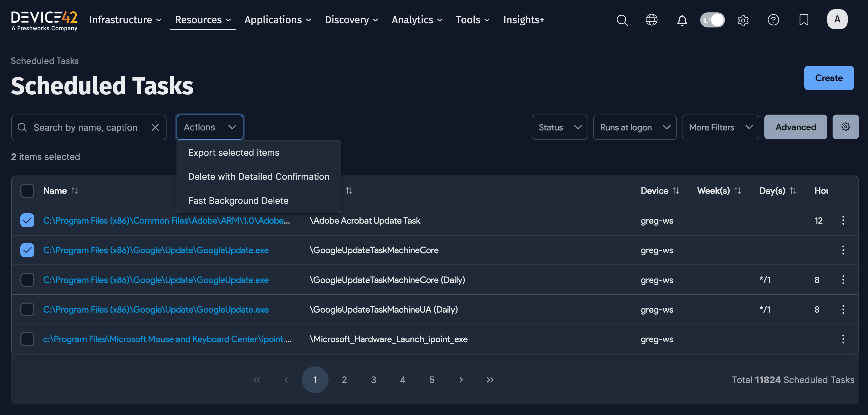Open the Status filter dropdown
The width and height of the screenshot is (868, 415).
coord(559,127)
